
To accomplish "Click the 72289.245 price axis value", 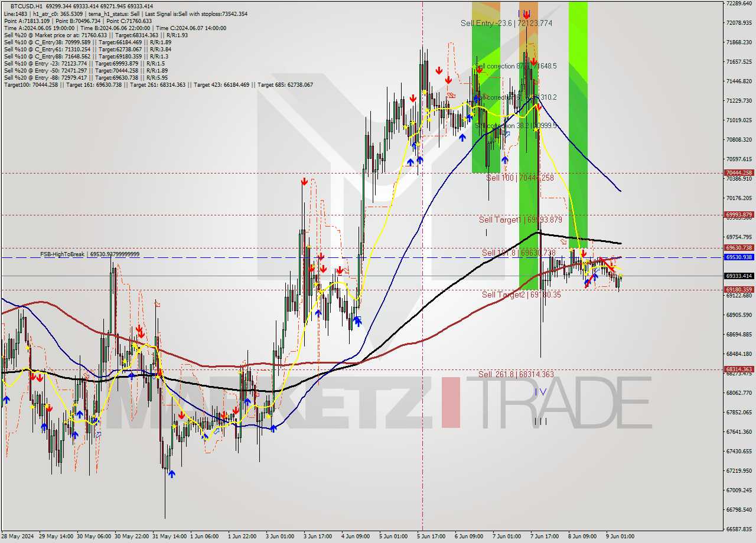I will point(739,3).
